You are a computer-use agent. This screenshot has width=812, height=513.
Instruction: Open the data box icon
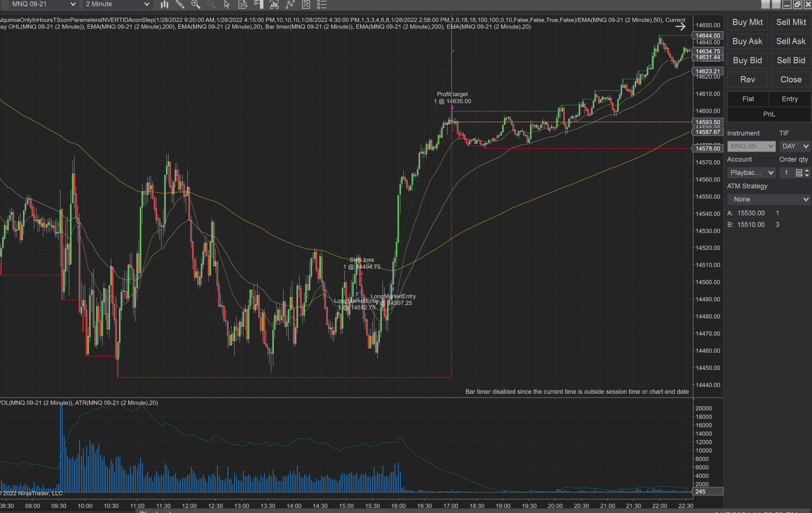pos(243,4)
